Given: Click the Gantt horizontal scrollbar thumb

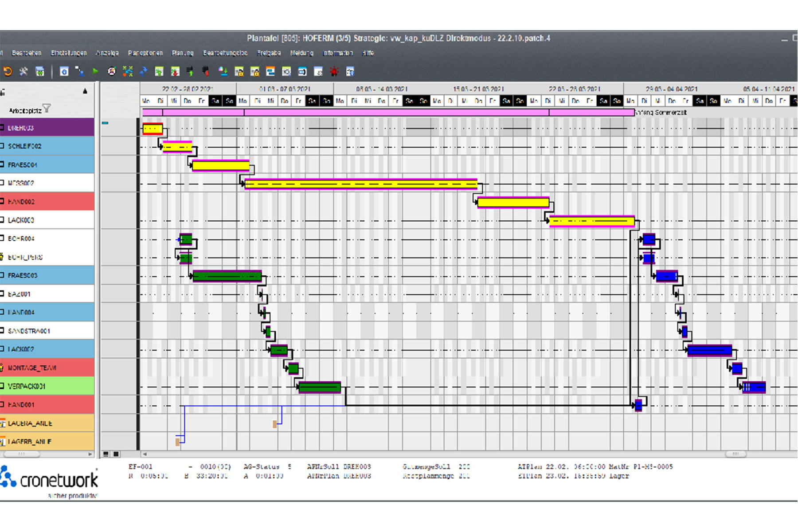Looking at the screenshot, I should pos(736,454).
